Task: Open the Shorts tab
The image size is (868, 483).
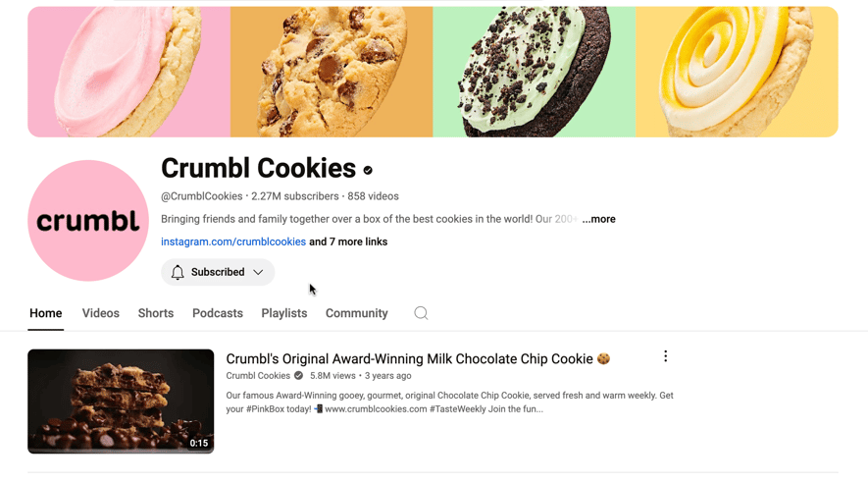Action: click(156, 313)
